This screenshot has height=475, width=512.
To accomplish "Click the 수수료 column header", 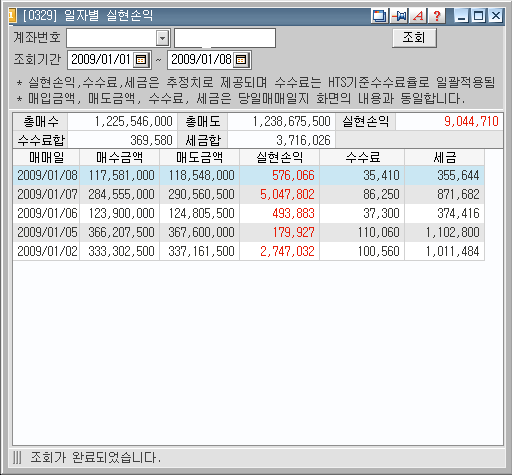I will click(362, 157).
